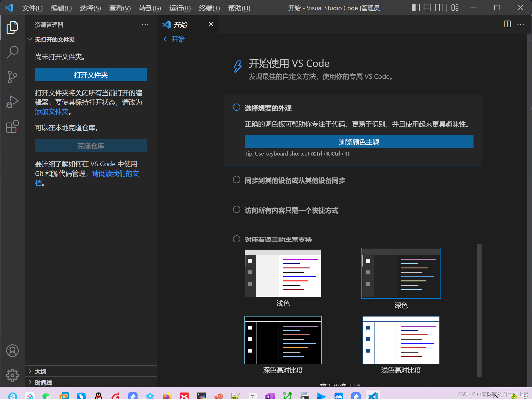Toggle primary sidebar layout icon in title bar
Image resolution: width=532 pixels, height=399 pixels.
[416, 8]
